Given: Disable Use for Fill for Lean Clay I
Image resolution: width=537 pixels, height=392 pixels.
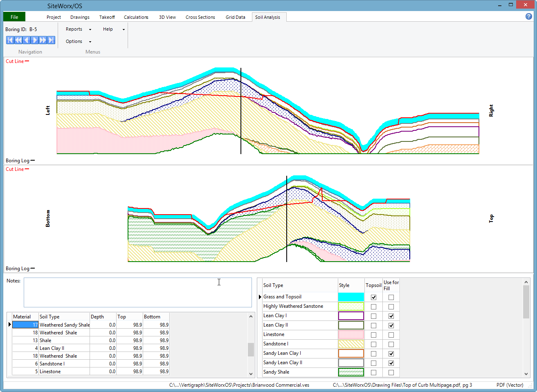Looking at the screenshot, I should coord(391,316).
